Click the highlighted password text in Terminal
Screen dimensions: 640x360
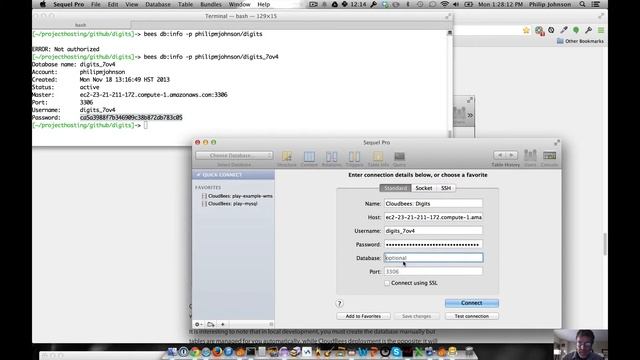coord(131,118)
